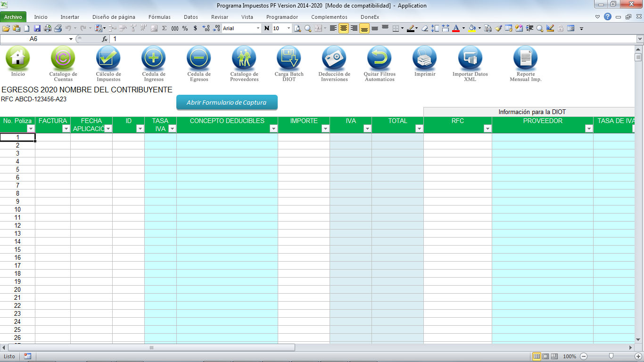This screenshot has height=362, width=644.
Task: Apply currency dollar format
Action: 196,28
